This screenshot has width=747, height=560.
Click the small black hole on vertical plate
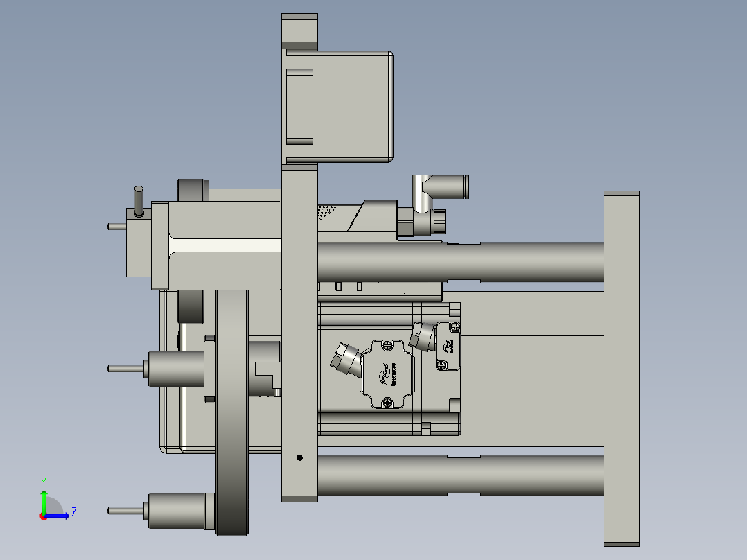click(x=299, y=457)
